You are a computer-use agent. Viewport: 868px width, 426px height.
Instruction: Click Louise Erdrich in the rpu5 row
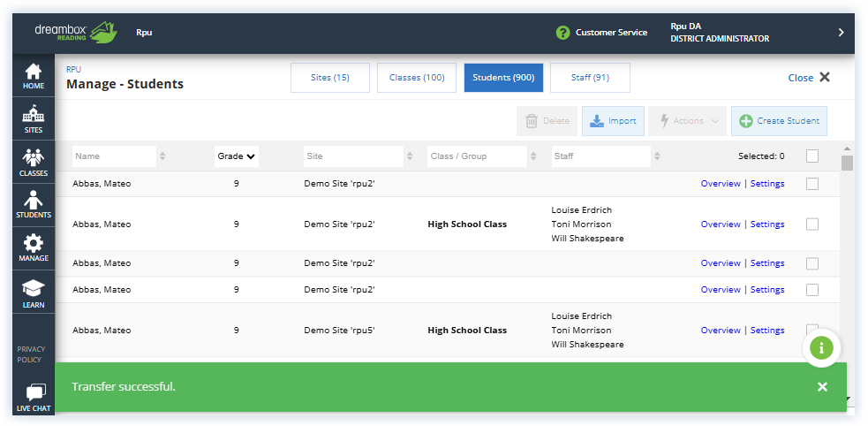coord(581,316)
